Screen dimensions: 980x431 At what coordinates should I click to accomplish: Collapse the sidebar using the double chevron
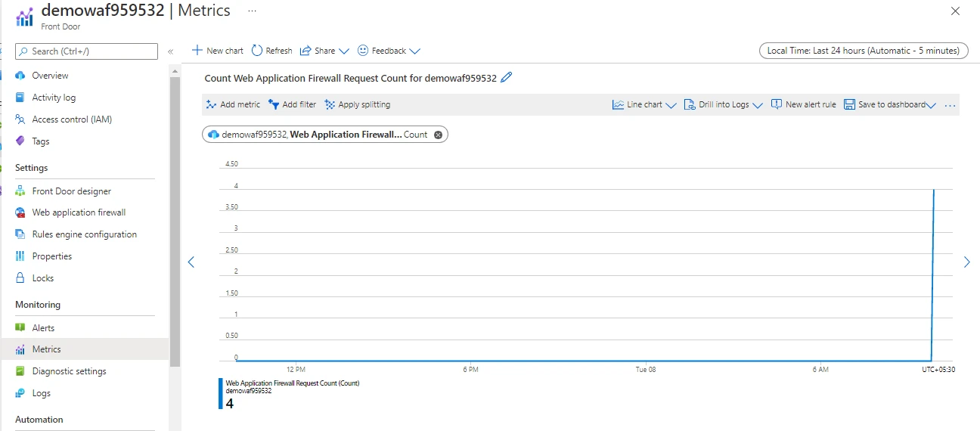click(x=171, y=51)
